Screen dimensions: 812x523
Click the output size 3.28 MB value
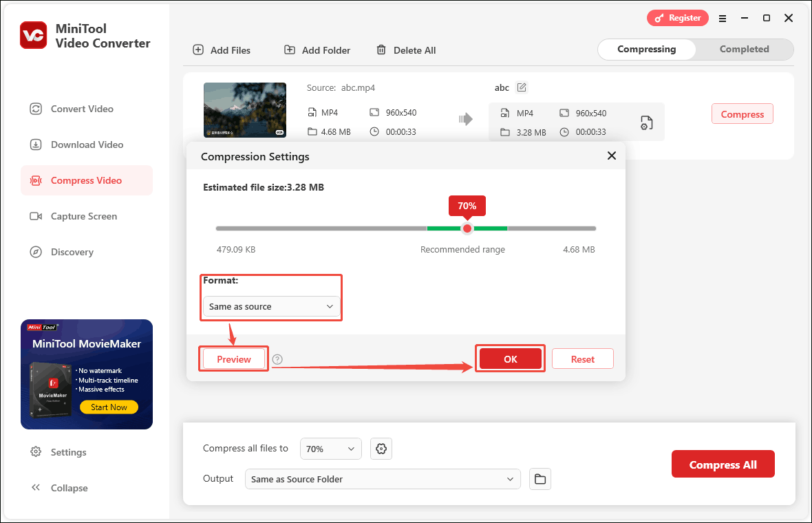tap(531, 133)
